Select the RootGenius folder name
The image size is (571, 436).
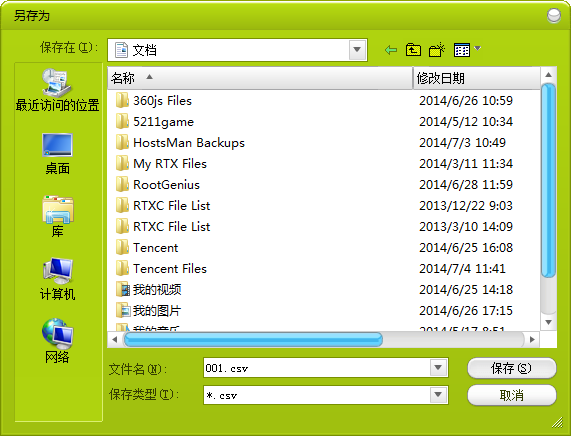click(x=166, y=185)
